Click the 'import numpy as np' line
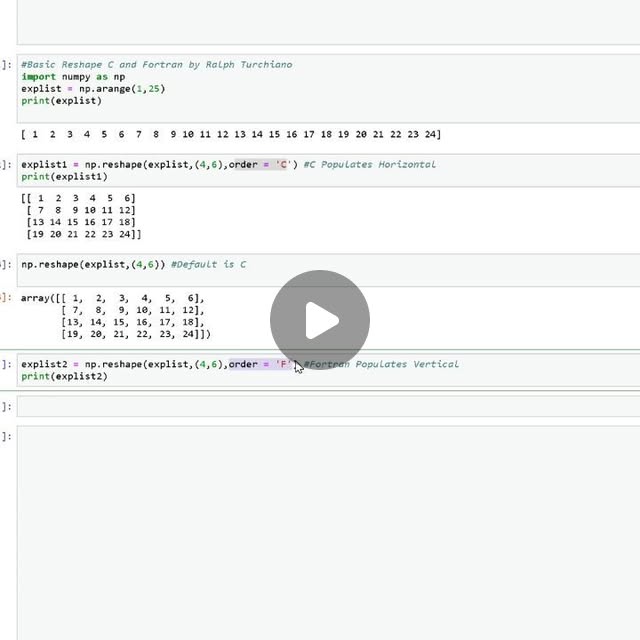640x640 pixels. click(x=73, y=77)
